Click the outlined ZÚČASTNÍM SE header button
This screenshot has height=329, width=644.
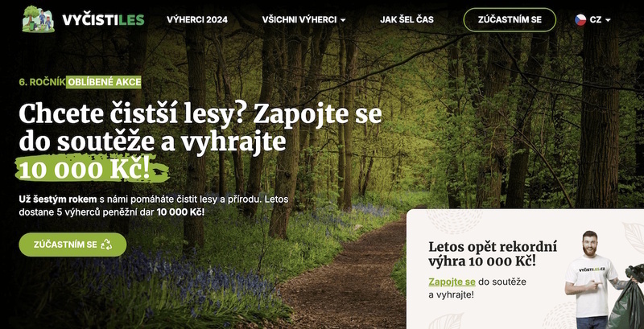[x=510, y=19]
